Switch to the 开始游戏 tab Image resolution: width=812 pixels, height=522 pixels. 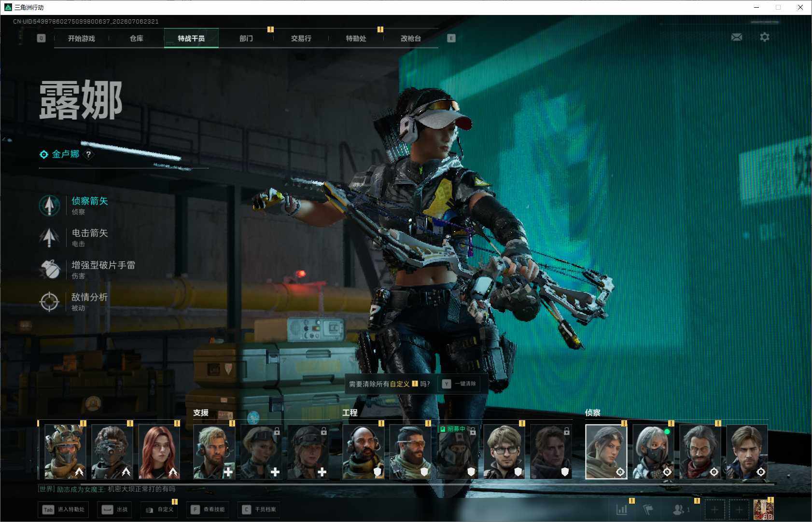coord(82,38)
